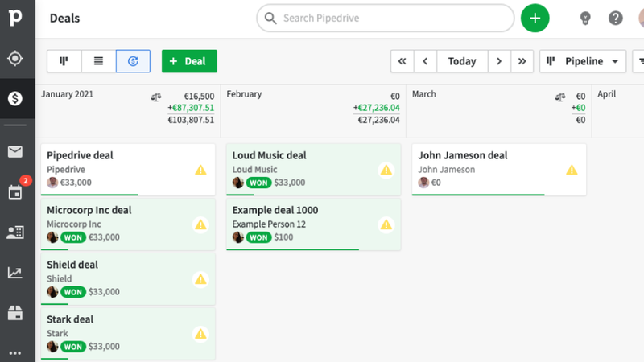Open Stark deal card
644x362 pixels.
(x=128, y=333)
